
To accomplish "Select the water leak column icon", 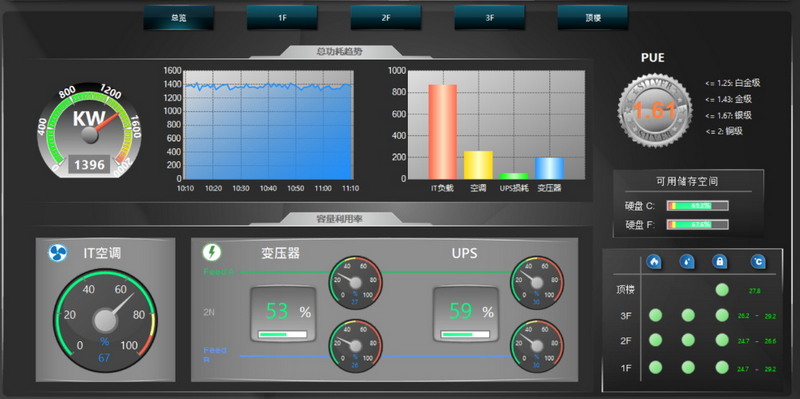I will point(687,262).
